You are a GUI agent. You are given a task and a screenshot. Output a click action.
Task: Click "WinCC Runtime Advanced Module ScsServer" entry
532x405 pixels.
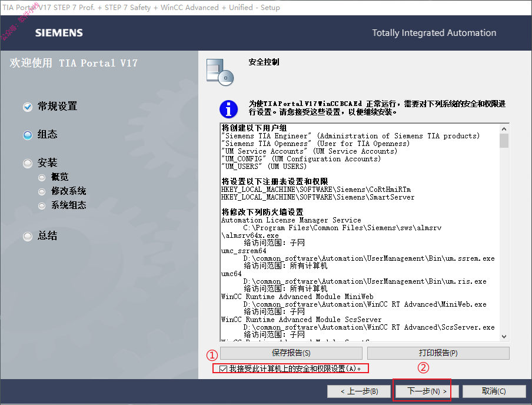click(x=301, y=320)
